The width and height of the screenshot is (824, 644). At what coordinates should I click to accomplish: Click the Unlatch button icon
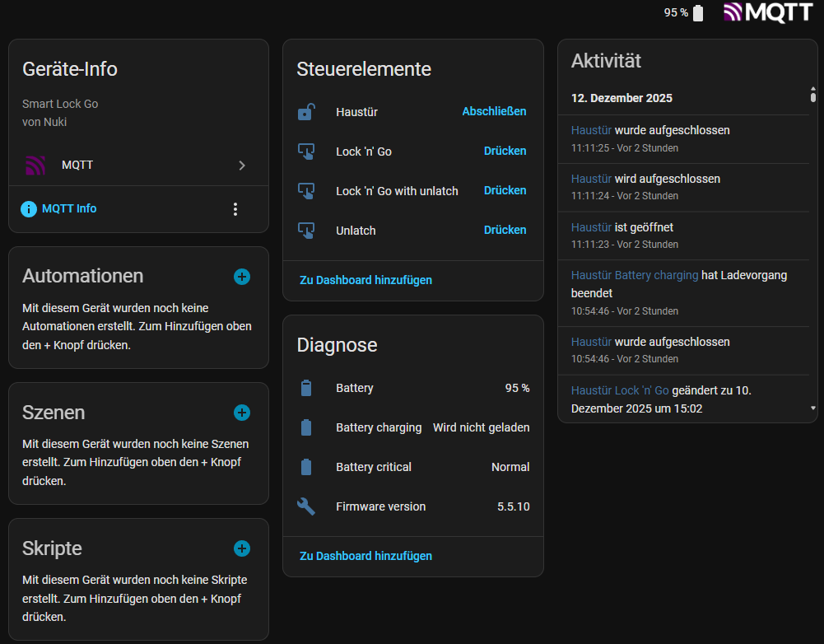pyautogui.click(x=306, y=231)
